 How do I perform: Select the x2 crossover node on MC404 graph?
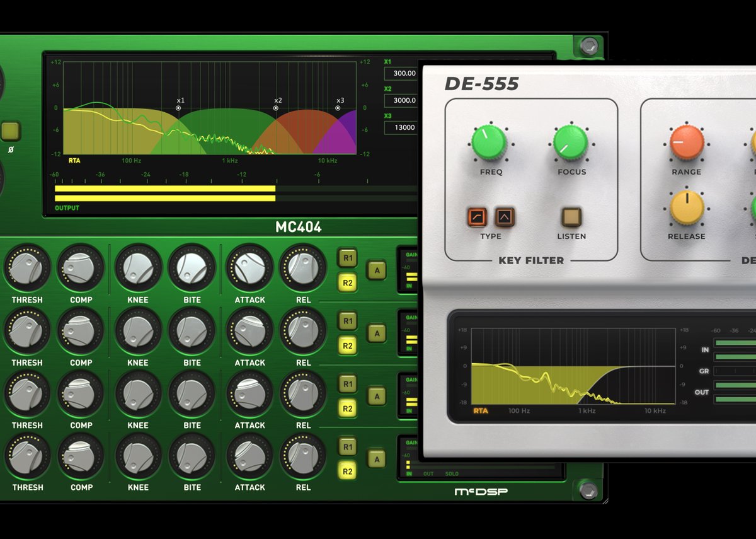coord(276,108)
